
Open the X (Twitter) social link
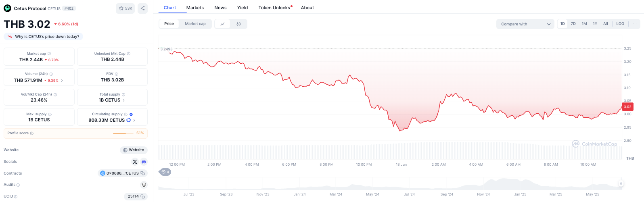click(x=135, y=162)
